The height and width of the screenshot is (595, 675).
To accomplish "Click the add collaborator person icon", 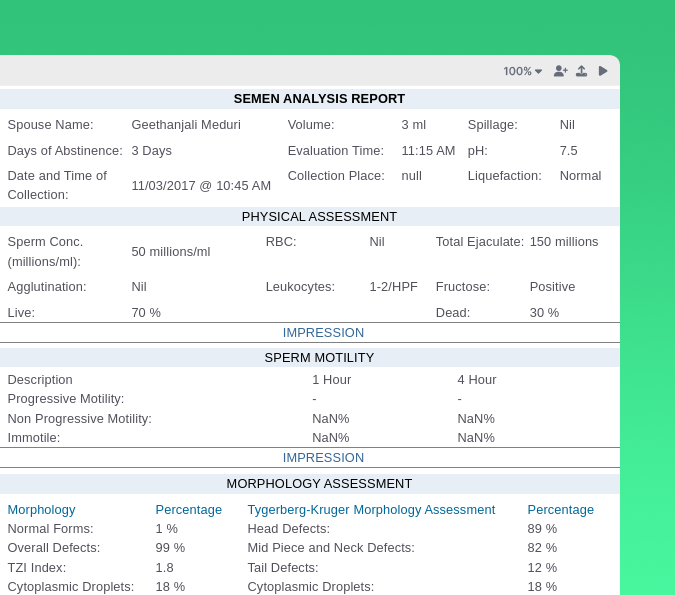I will click(560, 71).
